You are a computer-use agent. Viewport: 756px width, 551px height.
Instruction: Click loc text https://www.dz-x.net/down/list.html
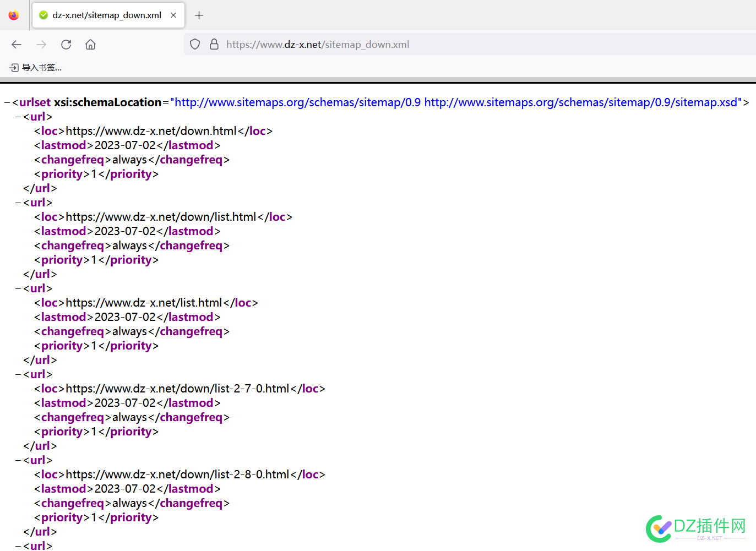[x=161, y=217]
